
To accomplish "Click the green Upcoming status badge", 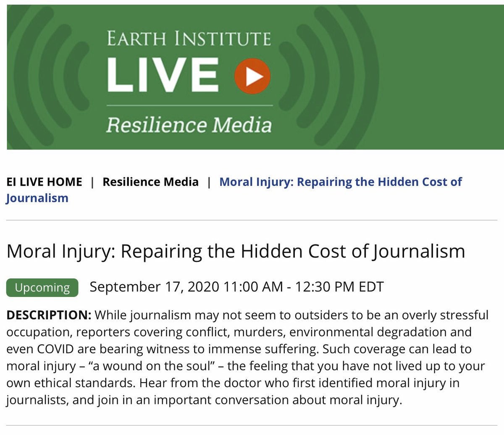I will (x=42, y=288).
